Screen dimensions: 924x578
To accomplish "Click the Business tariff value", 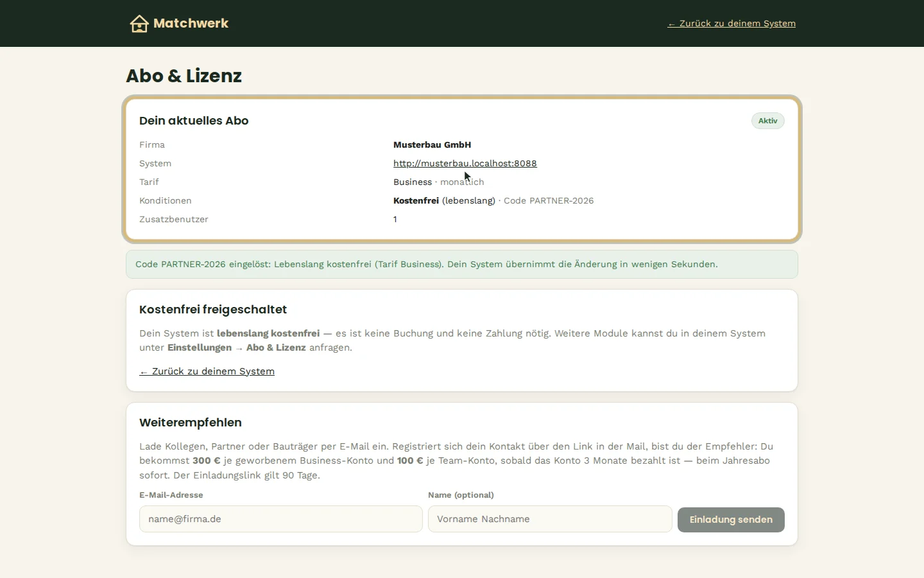I will pos(413,182).
